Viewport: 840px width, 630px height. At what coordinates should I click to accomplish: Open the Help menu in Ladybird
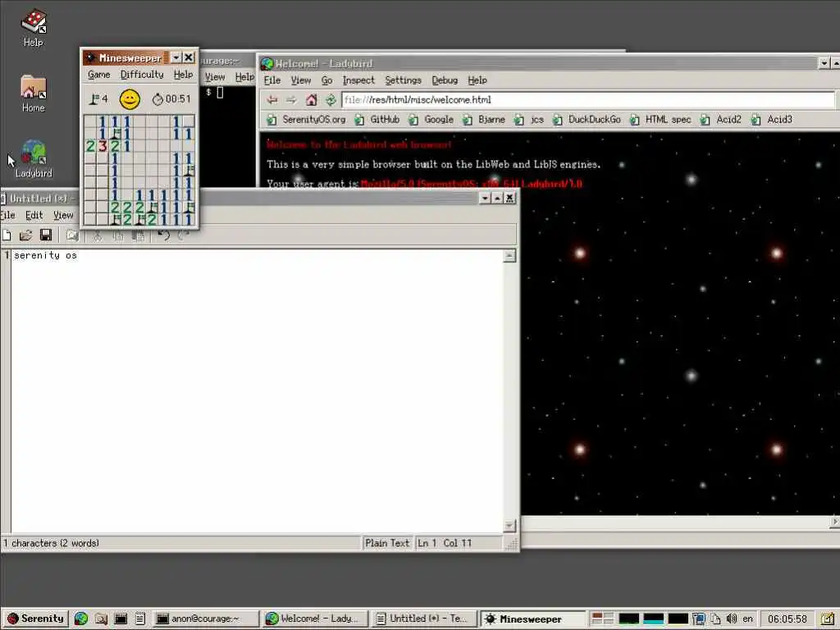477,80
